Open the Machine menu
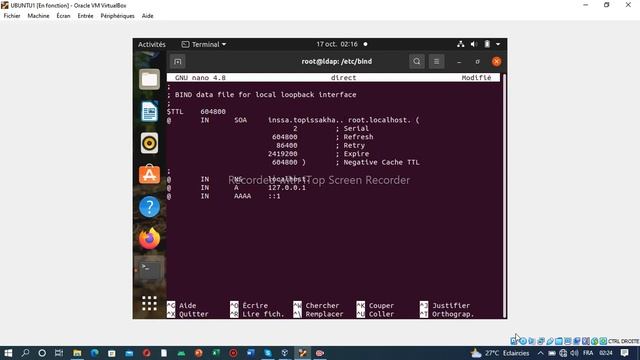This screenshot has width=640, height=360. tap(38, 16)
